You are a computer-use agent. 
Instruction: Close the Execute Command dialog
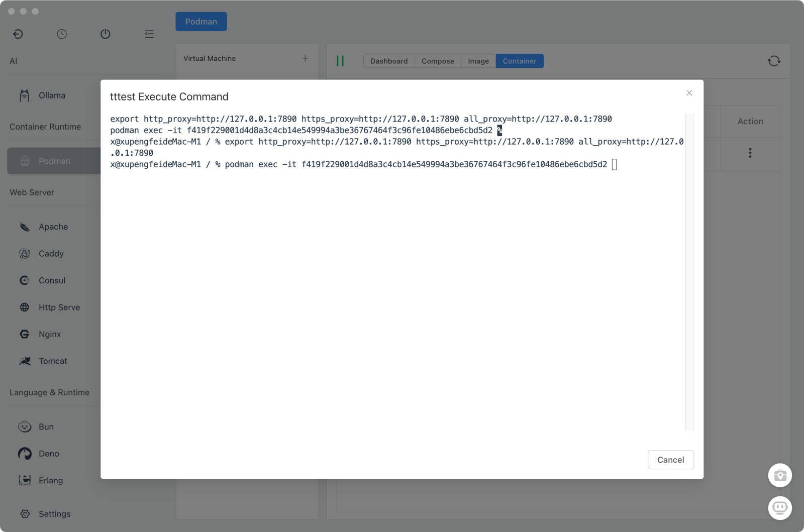click(689, 93)
